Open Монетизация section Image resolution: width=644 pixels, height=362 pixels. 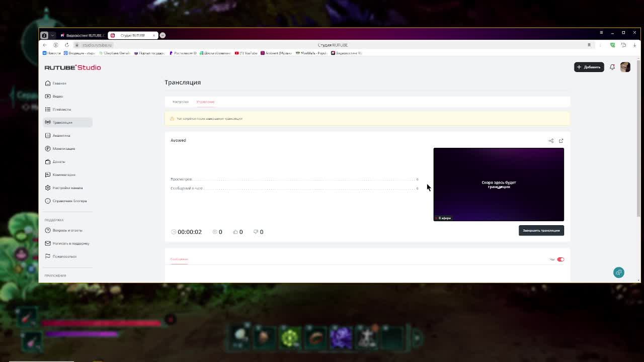(60, 148)
